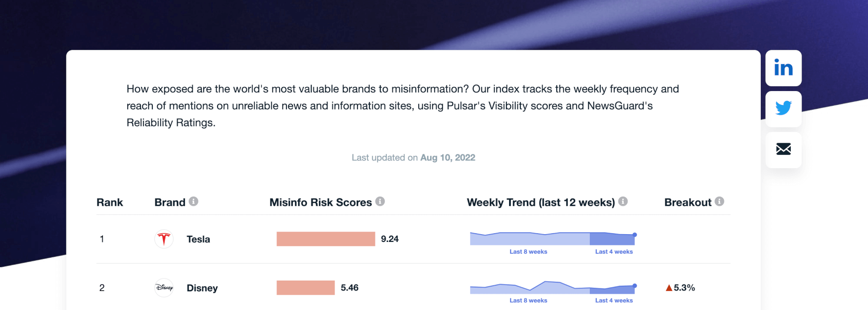Share the page on LinkedIn
This screenshot has height=310, width=868.
pyautogui.click(x=783, y=68)
